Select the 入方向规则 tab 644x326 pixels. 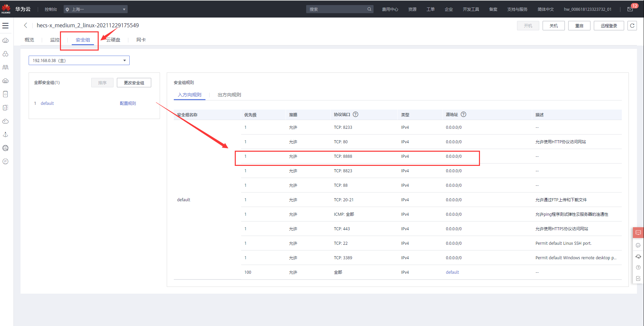click(x=190, y=95)
